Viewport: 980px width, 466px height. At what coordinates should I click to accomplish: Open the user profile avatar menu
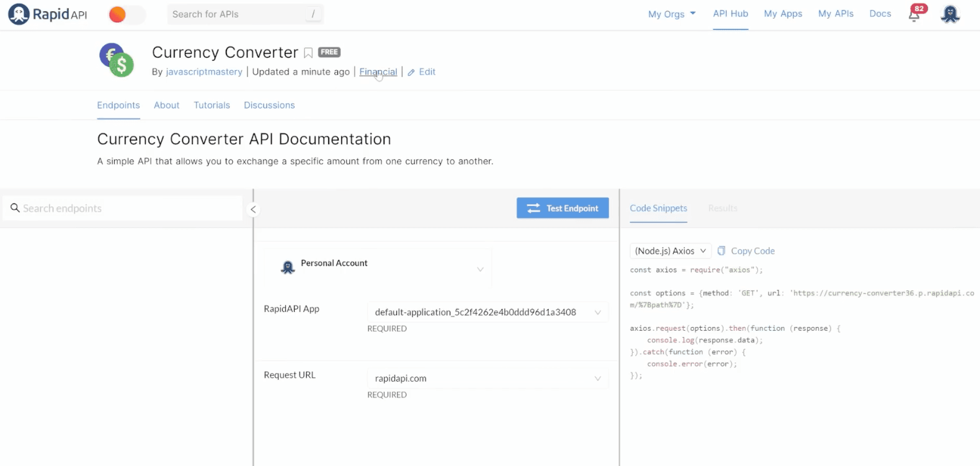click(x=950, y=14)
